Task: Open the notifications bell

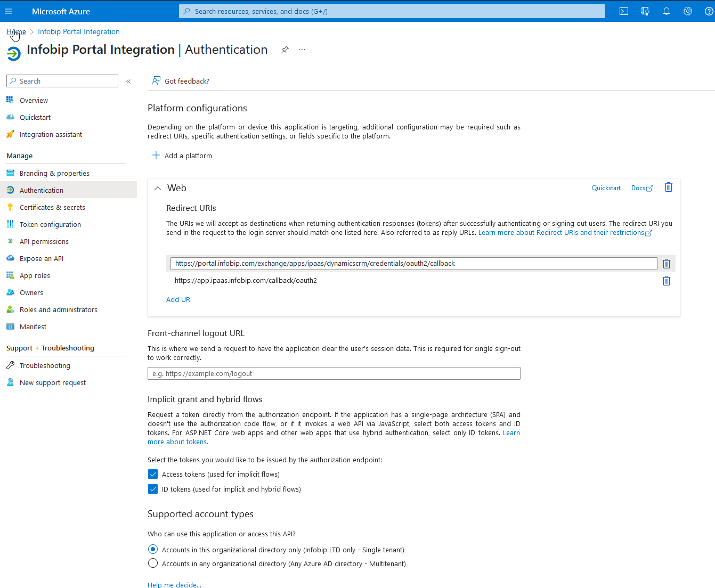Action: [x=667, y=11]
